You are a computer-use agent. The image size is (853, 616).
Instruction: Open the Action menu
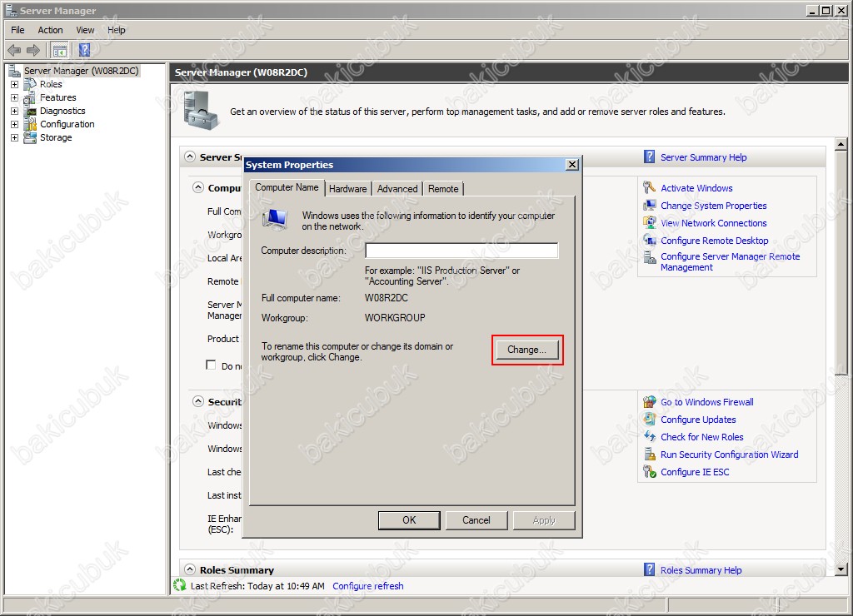point(50,30)
